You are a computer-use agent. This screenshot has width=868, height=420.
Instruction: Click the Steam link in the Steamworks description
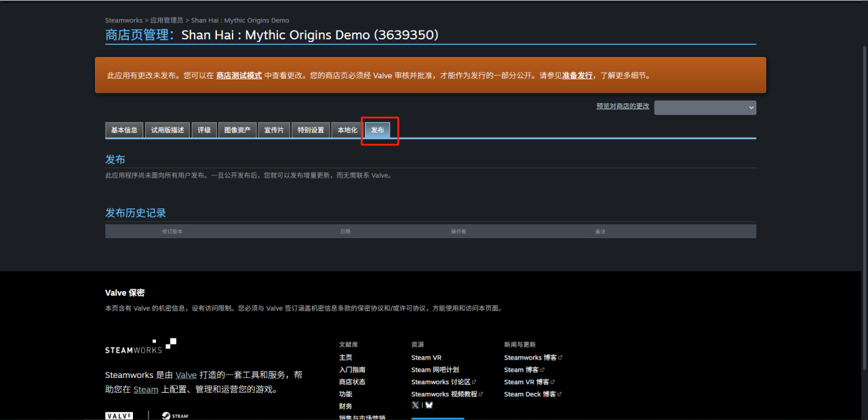coord(146,389)
